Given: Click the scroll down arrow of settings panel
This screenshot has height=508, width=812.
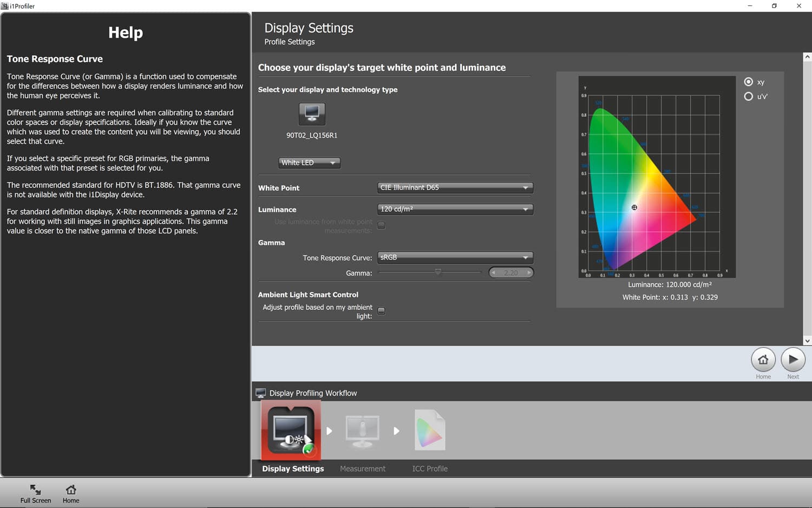Looking at the screenshot, I should point(807,341).
